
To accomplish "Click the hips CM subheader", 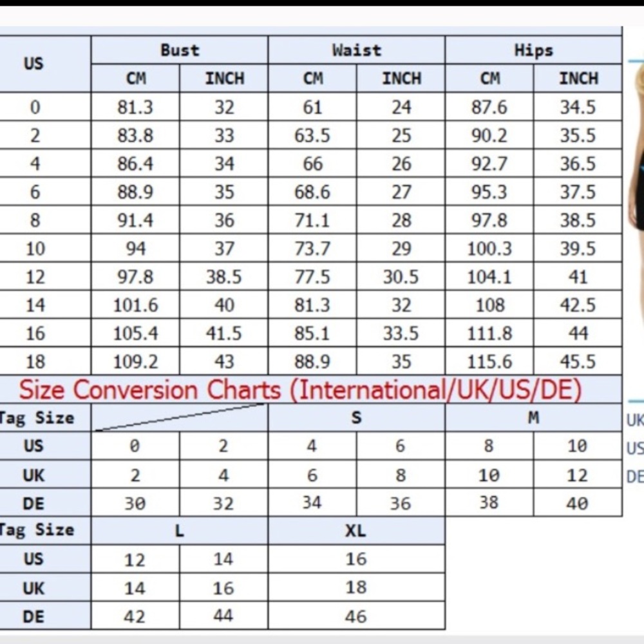I will [x=489, y=78].
